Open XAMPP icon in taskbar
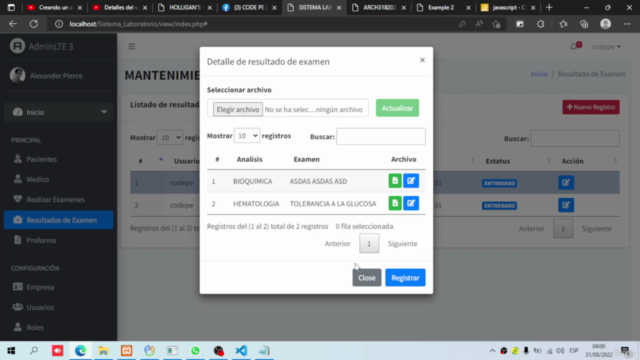 point(126,351)
